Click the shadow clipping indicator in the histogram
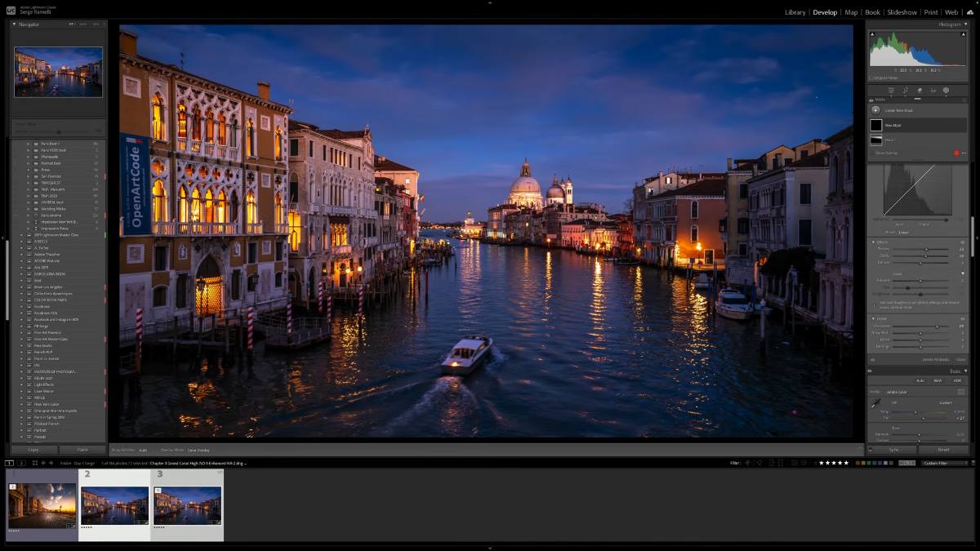The image size is (980, 551). 872,34
